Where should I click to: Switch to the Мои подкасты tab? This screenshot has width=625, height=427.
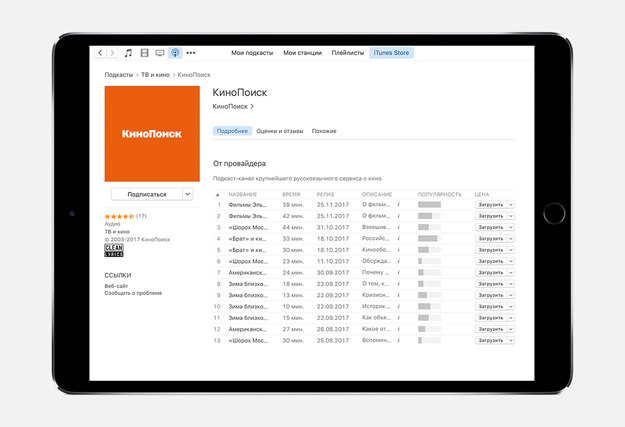251,53
